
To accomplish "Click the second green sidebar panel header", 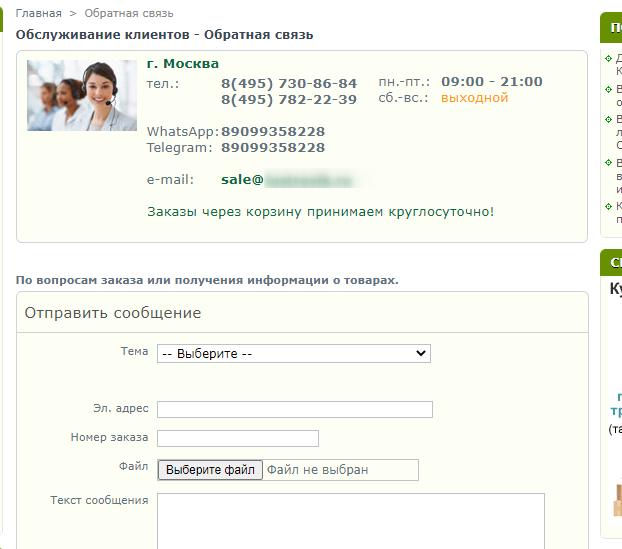I will (611, 263).
